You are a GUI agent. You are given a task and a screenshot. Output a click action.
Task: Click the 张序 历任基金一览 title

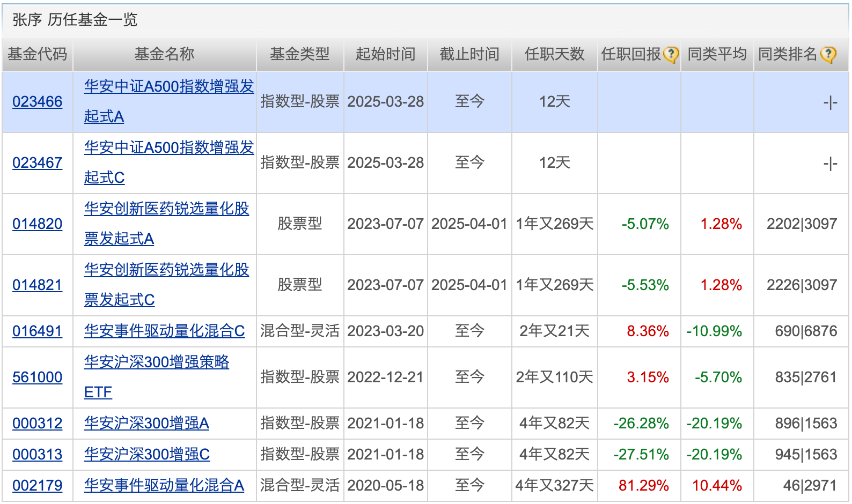75,20
